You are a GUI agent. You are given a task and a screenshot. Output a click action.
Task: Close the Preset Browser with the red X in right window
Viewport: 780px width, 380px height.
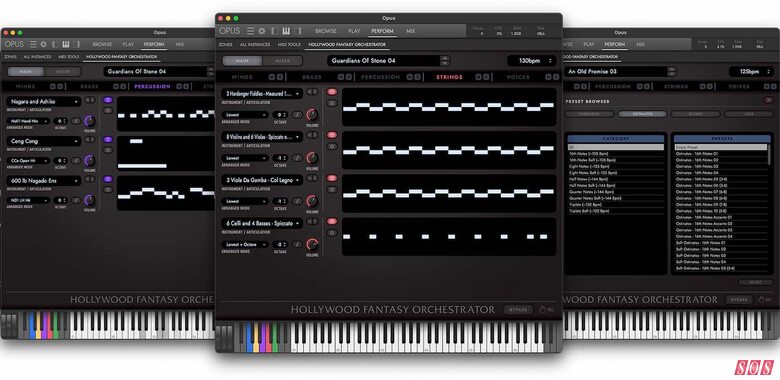click(769, 100)
